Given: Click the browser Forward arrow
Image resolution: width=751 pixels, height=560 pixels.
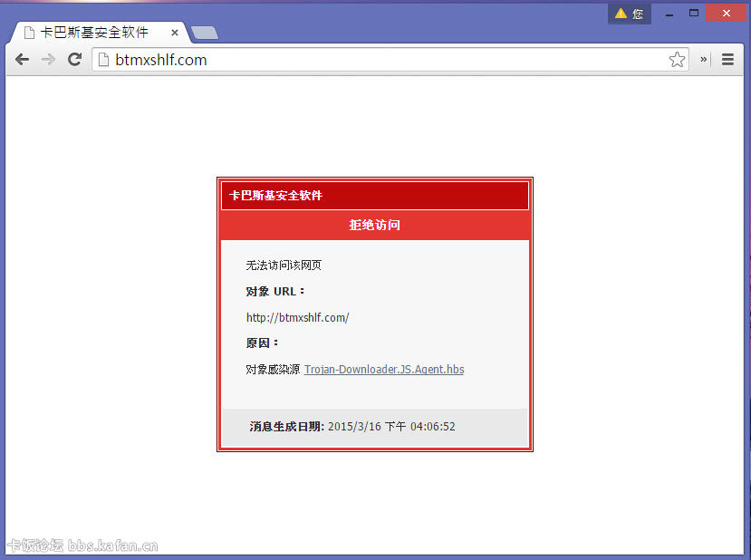Looking at the screenshot, I should point(49,60).
